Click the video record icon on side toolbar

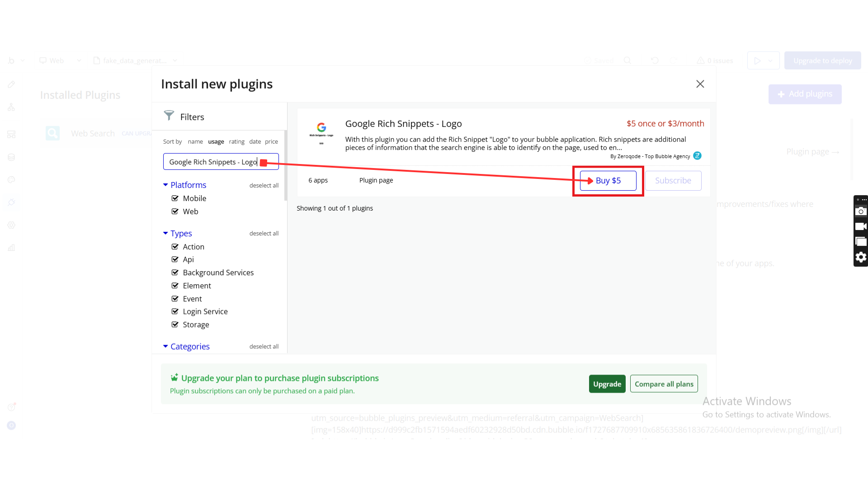(861, 226)
